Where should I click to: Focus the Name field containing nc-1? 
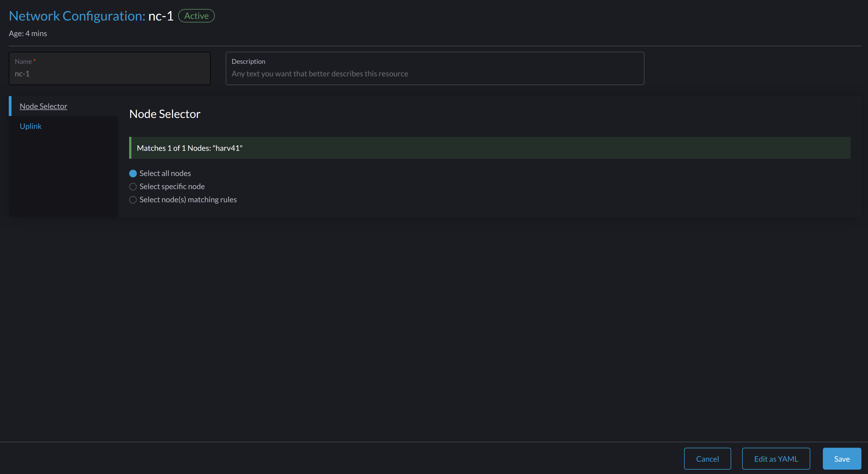point(109,74)
